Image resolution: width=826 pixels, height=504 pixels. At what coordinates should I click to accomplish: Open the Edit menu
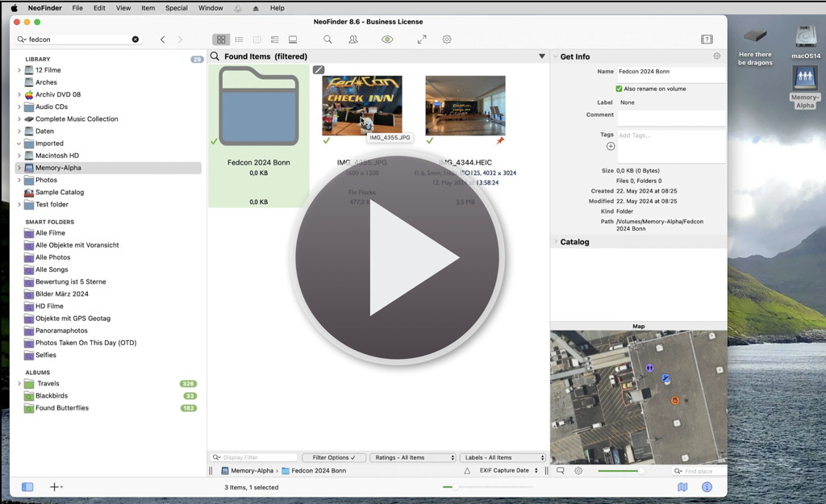click(x=99, y=8)
